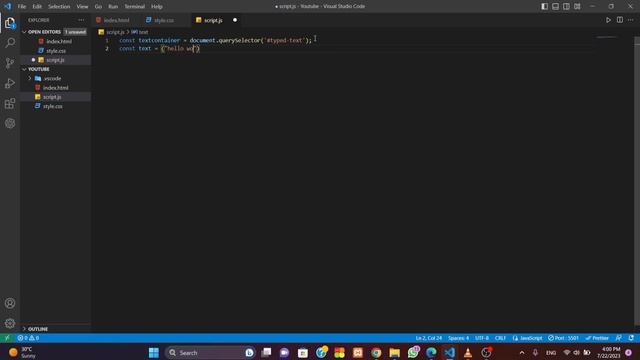Switch to the index.html editor tab

(x=116, y=20)
